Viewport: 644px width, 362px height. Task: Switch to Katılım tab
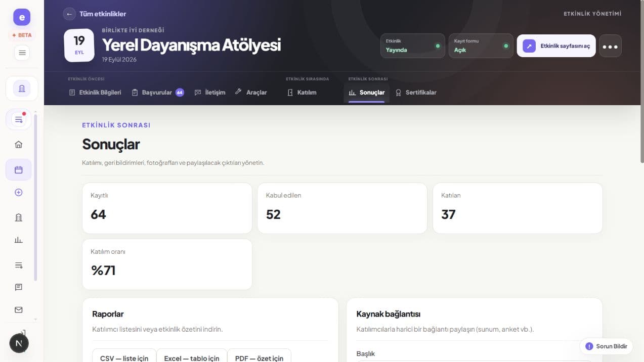point(302,93)
